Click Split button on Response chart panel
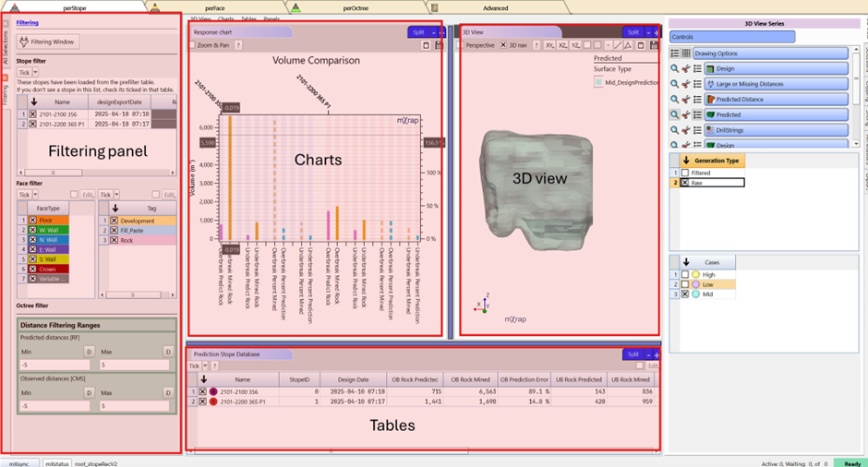The width and height of the screenshot is (868, 467). point(418,32)
